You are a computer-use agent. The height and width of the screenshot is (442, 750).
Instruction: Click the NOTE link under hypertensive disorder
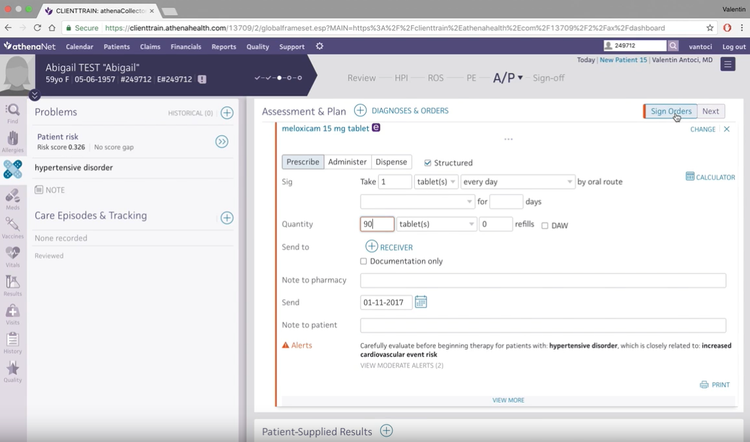click(x=50, y=190)
